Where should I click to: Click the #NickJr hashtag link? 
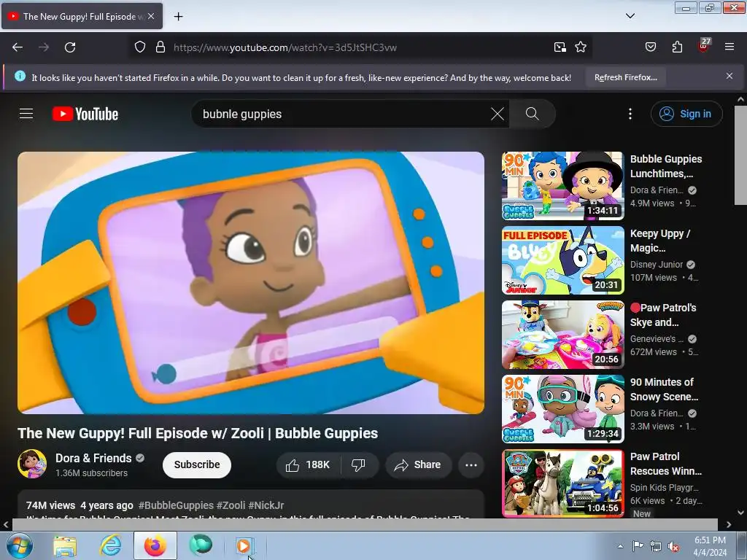(266, 505)
